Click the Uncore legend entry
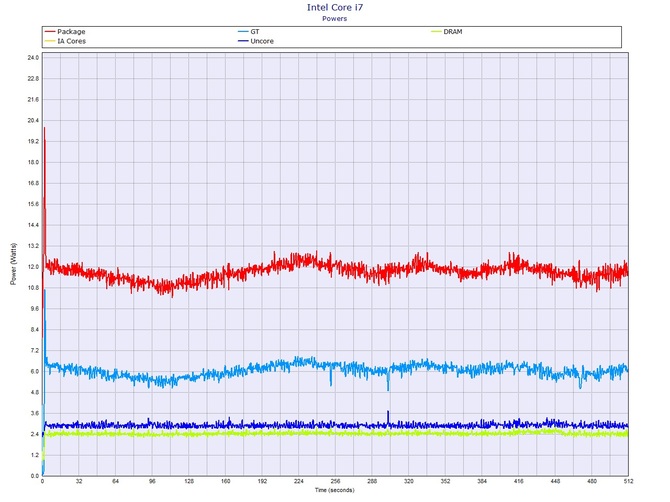The image size is (670, 502). click(256, 41)
